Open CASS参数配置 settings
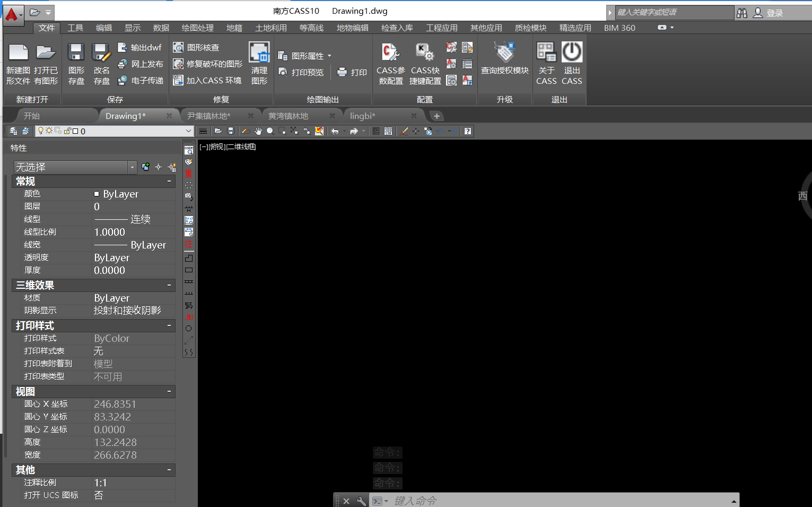Screen dimensions: 812x507 [x=390, y=53]
